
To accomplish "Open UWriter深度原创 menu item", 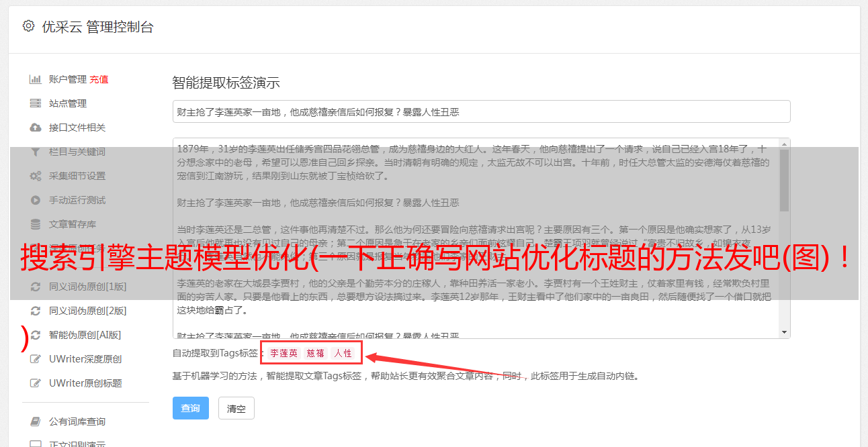I will (85, 359).
